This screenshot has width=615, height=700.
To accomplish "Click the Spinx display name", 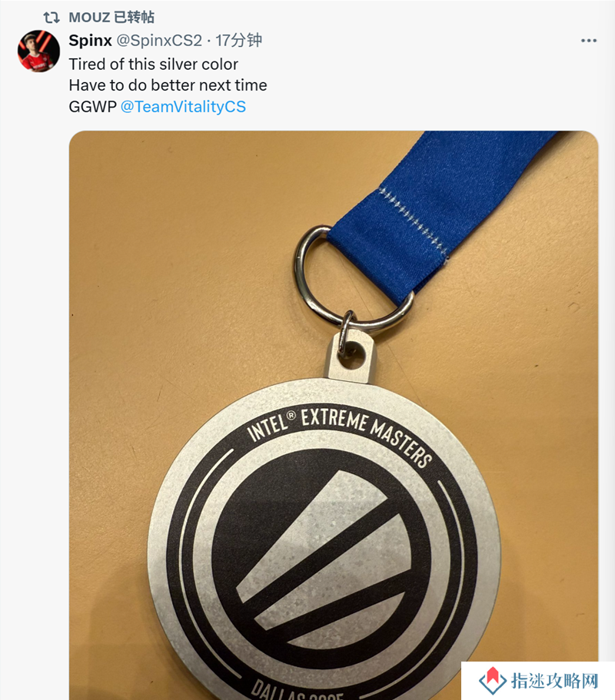I will 90,41.
